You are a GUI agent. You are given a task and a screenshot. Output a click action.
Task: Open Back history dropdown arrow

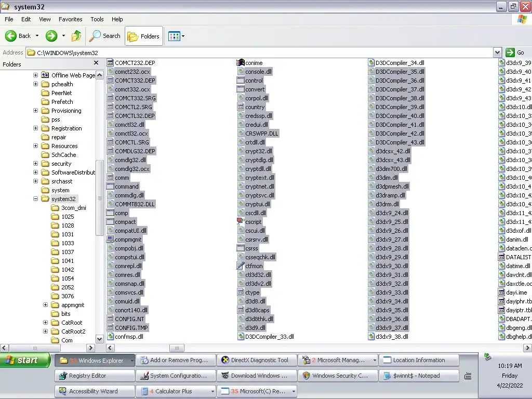[x=37, y=36]
